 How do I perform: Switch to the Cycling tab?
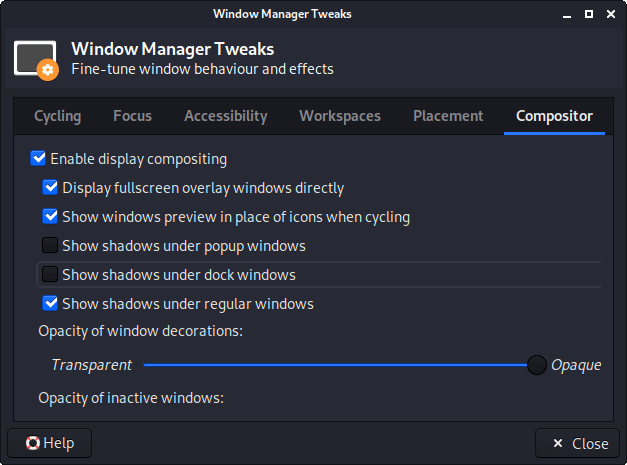[x=57, y=116]
